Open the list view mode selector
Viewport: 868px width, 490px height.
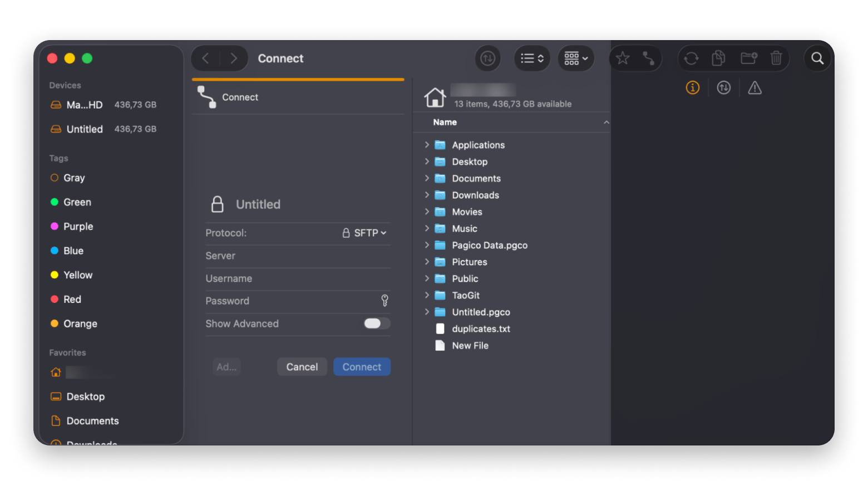click(532, 58)
